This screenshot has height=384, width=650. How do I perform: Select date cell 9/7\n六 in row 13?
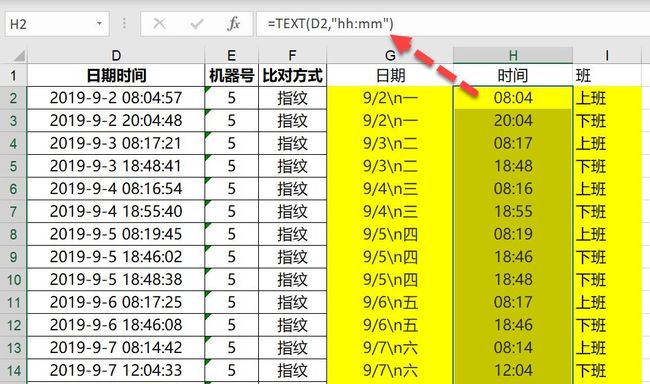coord(390,348)
